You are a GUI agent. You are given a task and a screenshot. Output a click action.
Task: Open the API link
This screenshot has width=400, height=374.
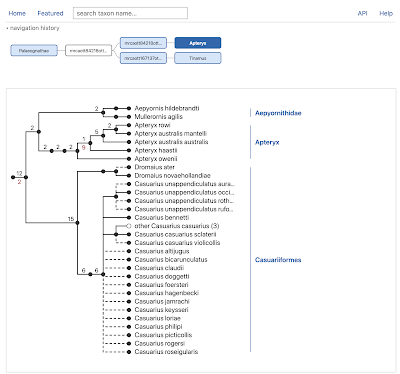coord(362,13)
